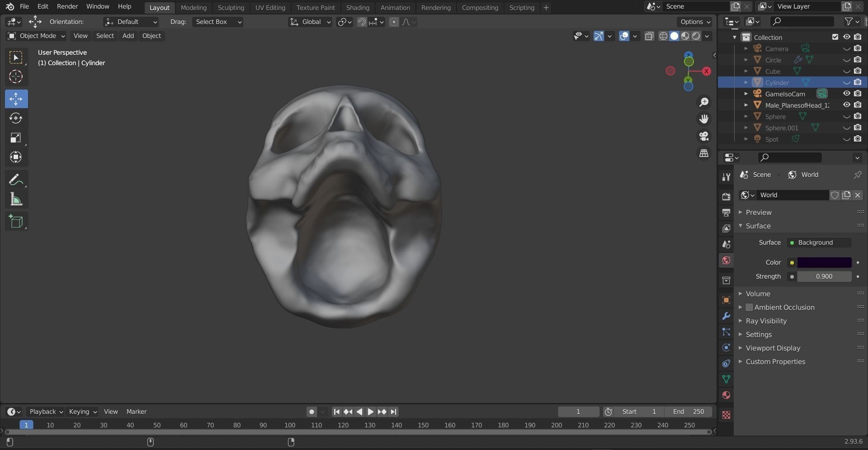
Task: Toggle X-ray display
Action: pyautogui.click(x=649, y=36)
